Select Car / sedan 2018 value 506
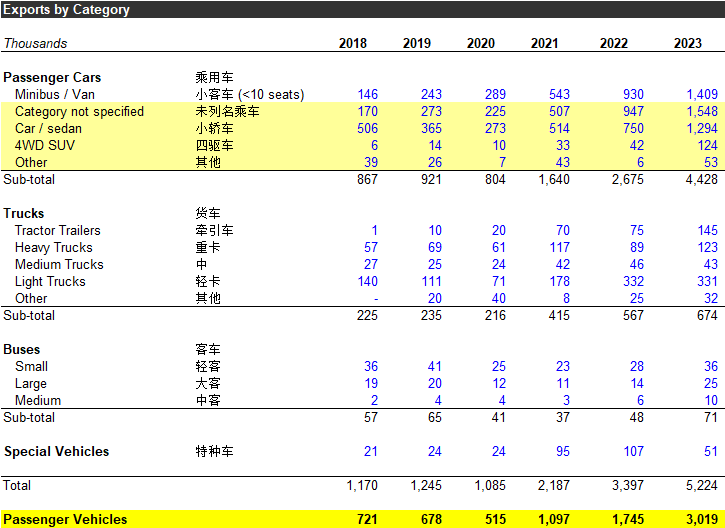 (368, 129)
